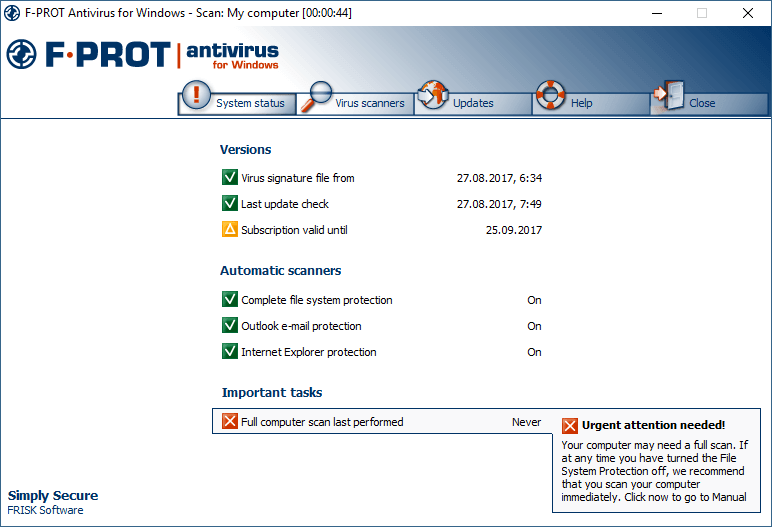Select the Close tab label
This screenshot has width=772, height=527.
[x=702, y=103]
